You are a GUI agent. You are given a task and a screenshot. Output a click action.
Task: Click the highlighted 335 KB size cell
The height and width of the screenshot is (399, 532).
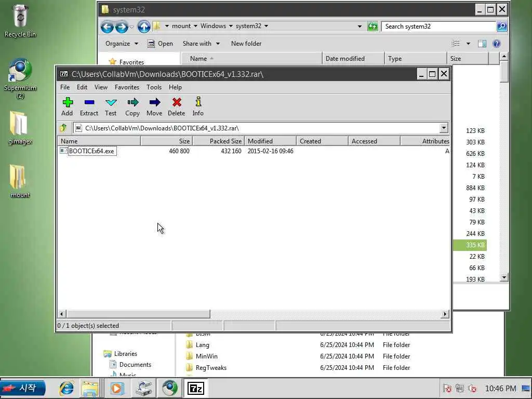[470, 245]
